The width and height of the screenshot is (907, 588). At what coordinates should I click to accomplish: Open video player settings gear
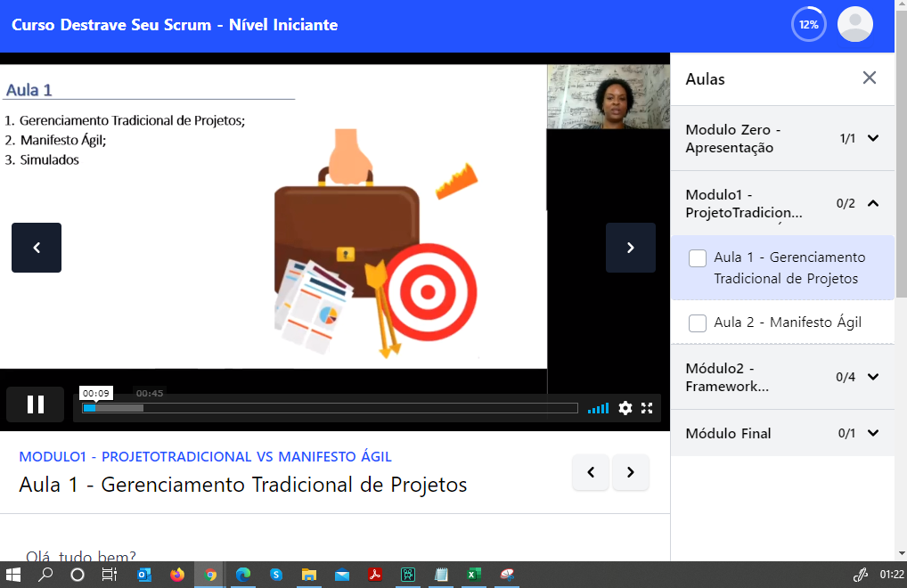coord(625,408)
